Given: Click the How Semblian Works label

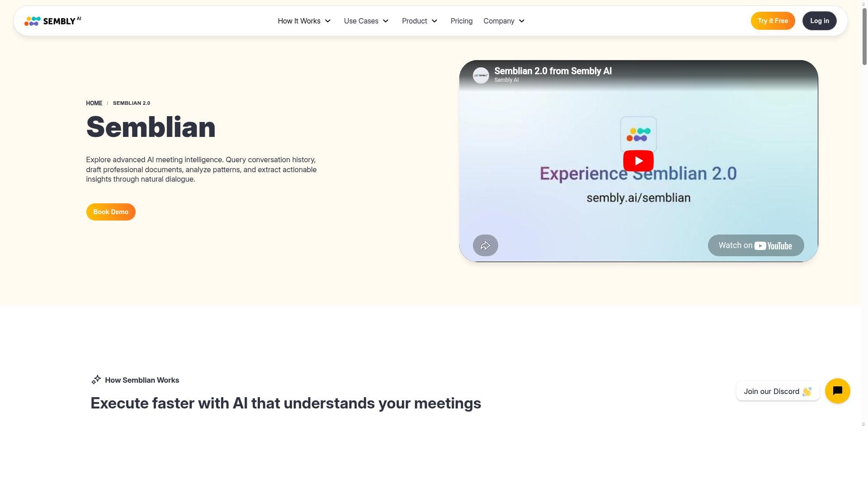Looking at the screenshot, I should (x=142, y=380).
